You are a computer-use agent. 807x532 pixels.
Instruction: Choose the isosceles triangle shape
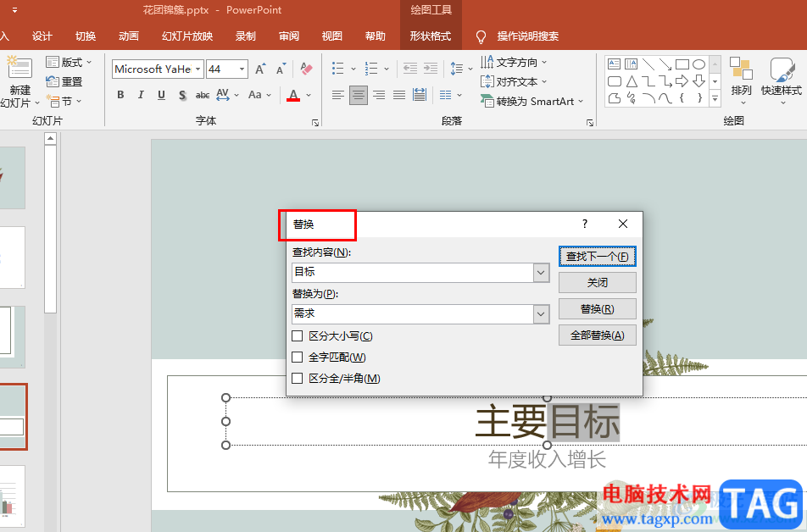click(x=632, y=81)
